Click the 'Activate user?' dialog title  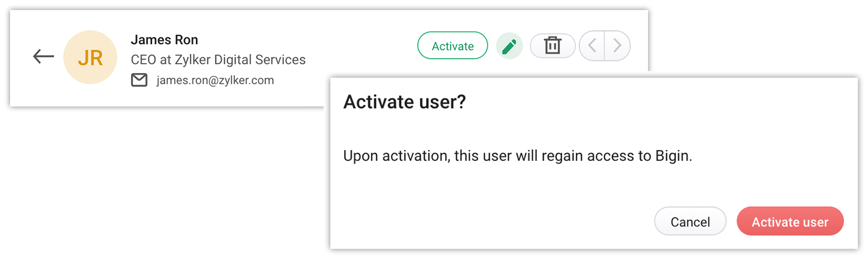pos(404,102)
